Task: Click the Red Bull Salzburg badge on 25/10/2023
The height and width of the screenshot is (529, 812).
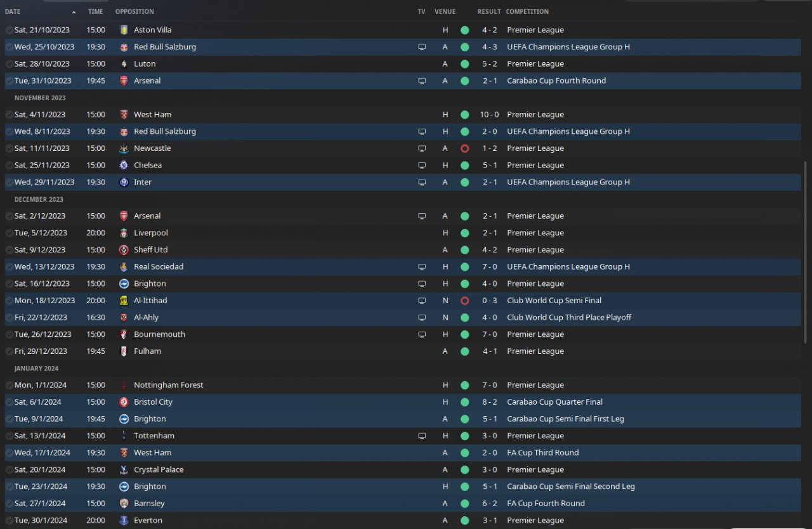Action: [124, 47]
